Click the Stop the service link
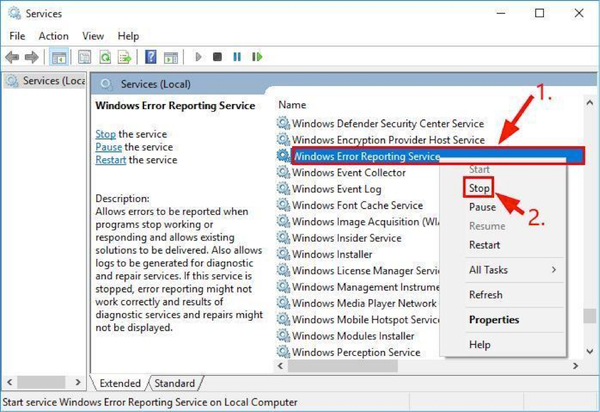The image size is (600, 412). point(105,134)
